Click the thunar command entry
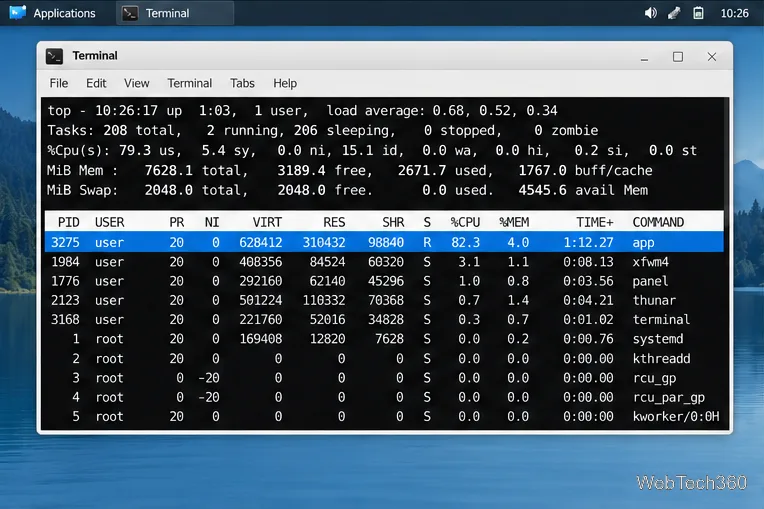The image size is (764, 509). [x=654, y=300]
